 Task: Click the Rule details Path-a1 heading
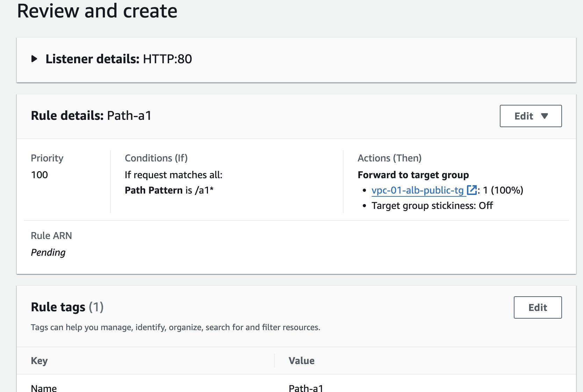point(91,116)
